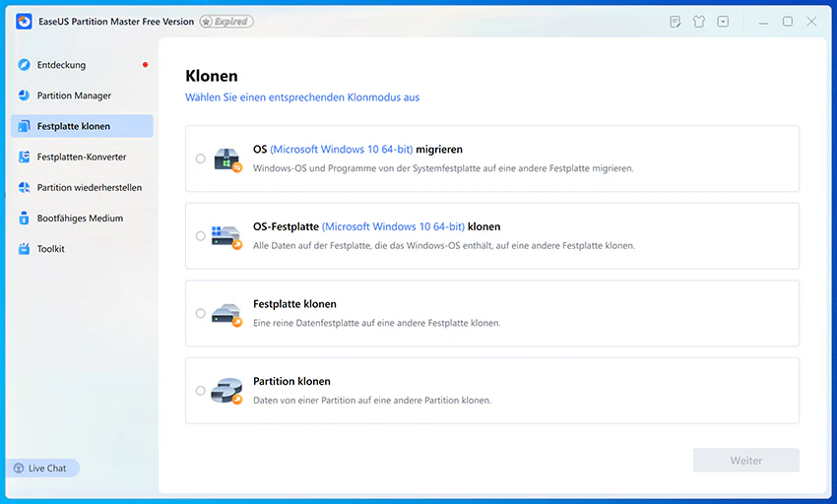Click the Expired license badge
Viewport: 837px width, 504px height.
[x=226, y=22]
